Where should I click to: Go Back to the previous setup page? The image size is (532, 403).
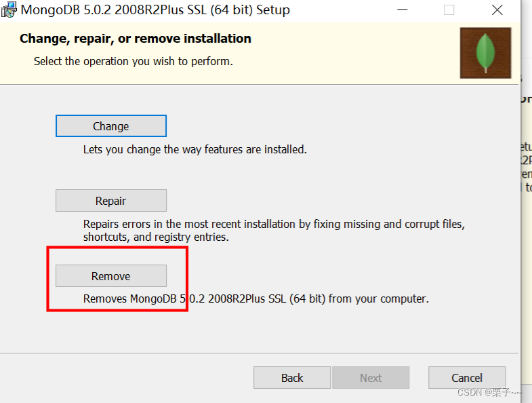coord(292,378)
